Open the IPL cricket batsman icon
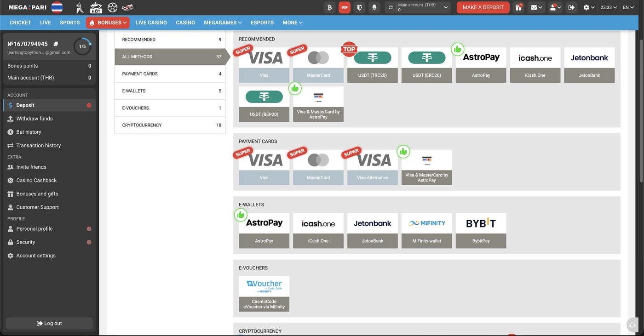Image resolution: width=644 pixels, height=336 pixels. (x=80, y=7)
